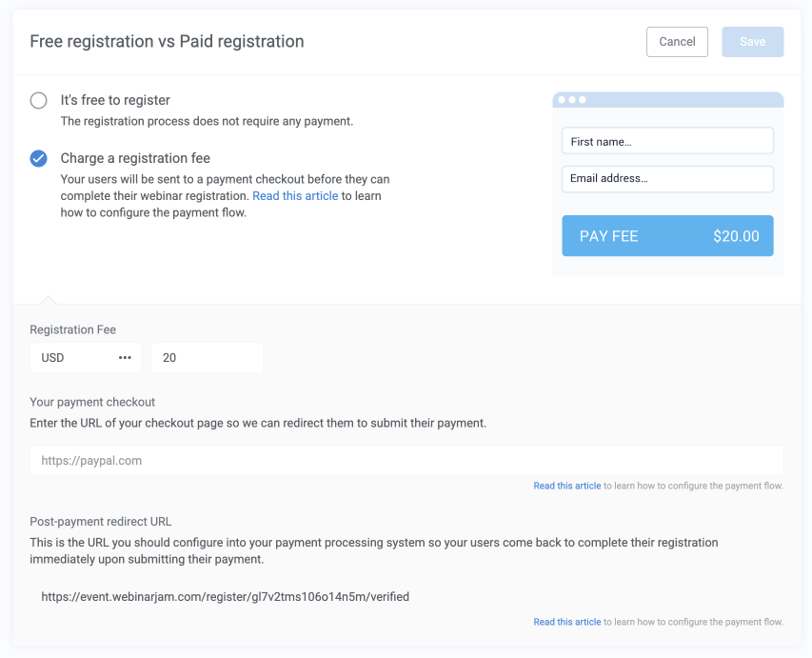The image size is (812, 658).
Task: Click the preview panel showing the payment form
Action: 666,181
